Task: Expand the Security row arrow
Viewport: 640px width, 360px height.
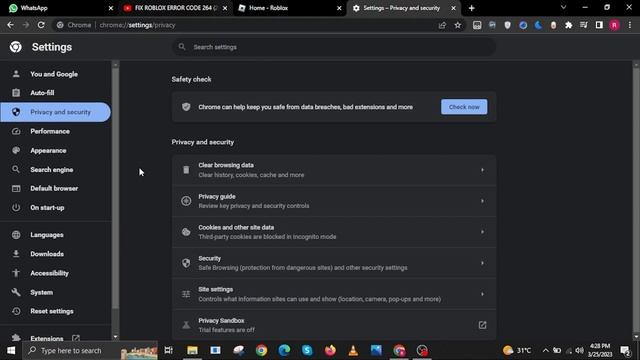Action: pos(482,263)
